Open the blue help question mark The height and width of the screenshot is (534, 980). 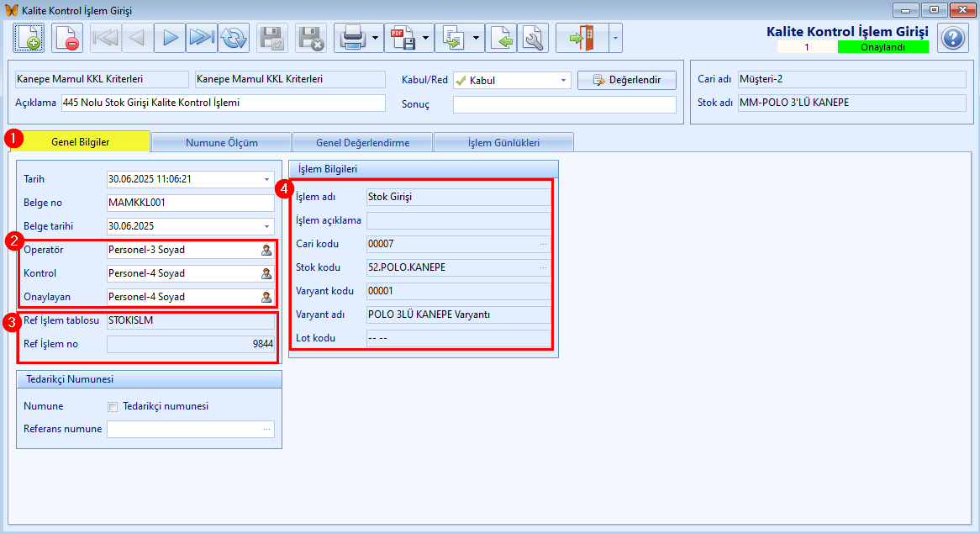tap(952, 38)
